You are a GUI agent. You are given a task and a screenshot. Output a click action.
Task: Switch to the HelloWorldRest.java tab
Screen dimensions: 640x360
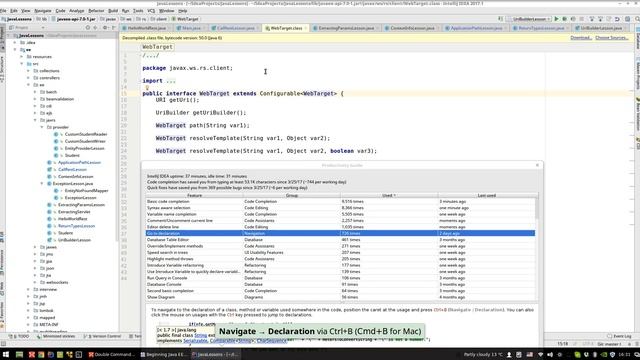pyautogui.click(x=146, y=28)
